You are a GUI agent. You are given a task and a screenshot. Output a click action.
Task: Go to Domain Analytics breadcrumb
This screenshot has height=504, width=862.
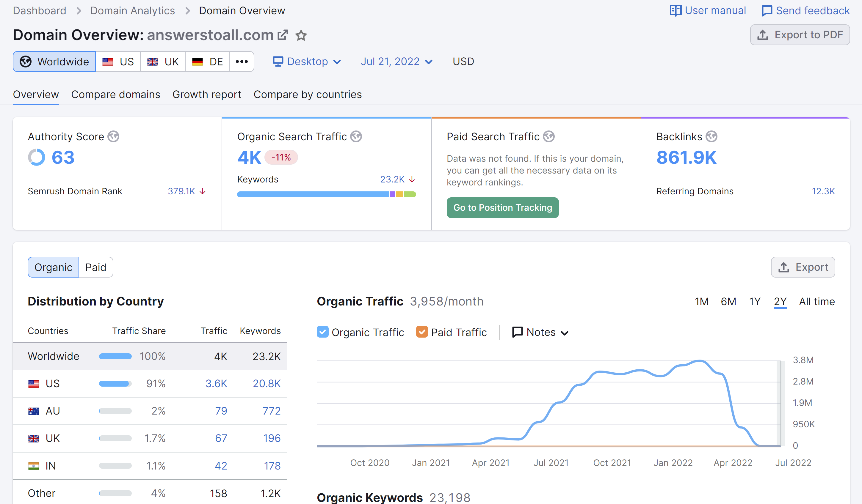click(132, 11)
